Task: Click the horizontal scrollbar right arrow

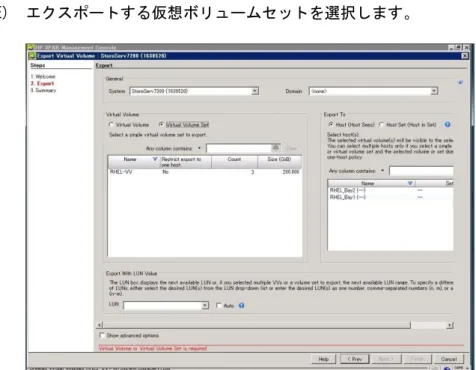Action: point(450,325)
